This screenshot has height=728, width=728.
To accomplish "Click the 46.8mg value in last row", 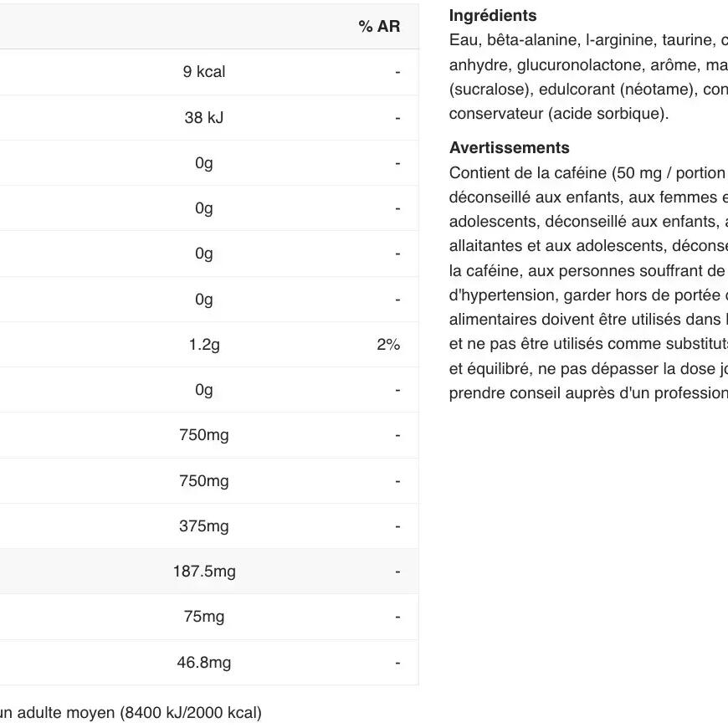I will point(204,663).
